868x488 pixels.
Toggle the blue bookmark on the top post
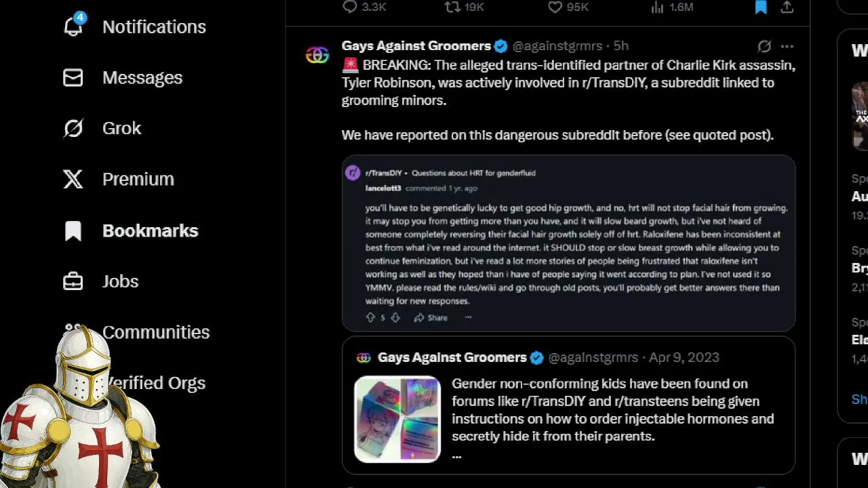(761, 7)
